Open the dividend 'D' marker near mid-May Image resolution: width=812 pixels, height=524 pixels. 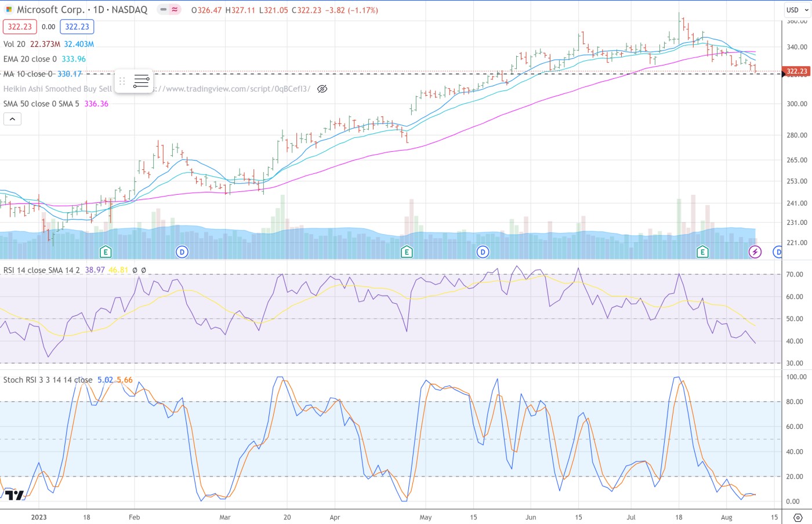click(x=483, y=252)
